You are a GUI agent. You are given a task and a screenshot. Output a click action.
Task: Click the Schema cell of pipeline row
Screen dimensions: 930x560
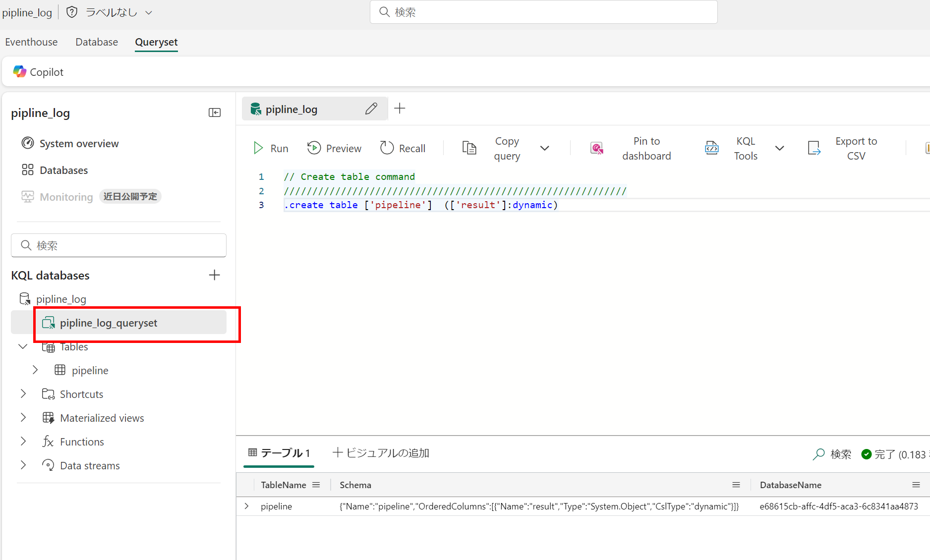(539, 506)
